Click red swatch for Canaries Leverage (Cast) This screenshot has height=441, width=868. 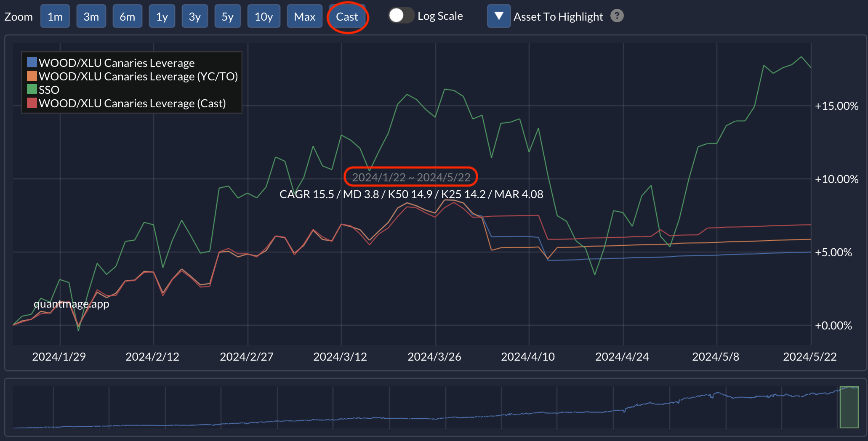click(x=32, y=103)
